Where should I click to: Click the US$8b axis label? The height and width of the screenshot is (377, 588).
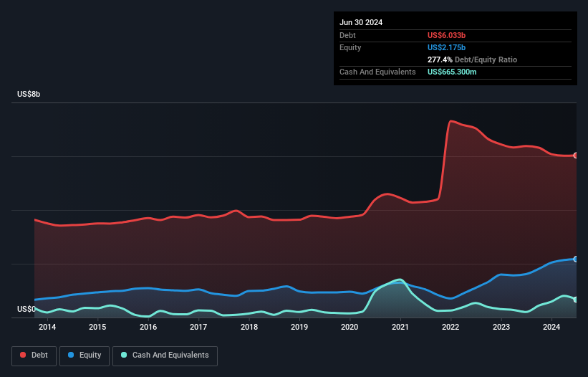pyautogui.click(x=29, y=94)
